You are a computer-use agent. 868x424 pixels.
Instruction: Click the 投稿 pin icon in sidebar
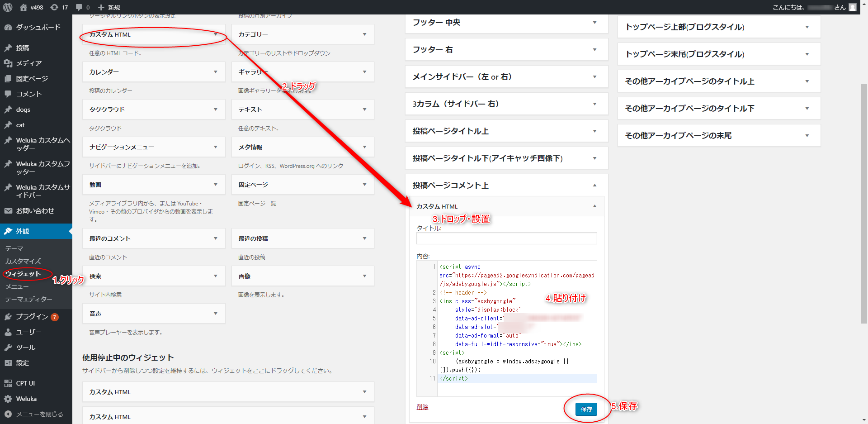[8, 48]
